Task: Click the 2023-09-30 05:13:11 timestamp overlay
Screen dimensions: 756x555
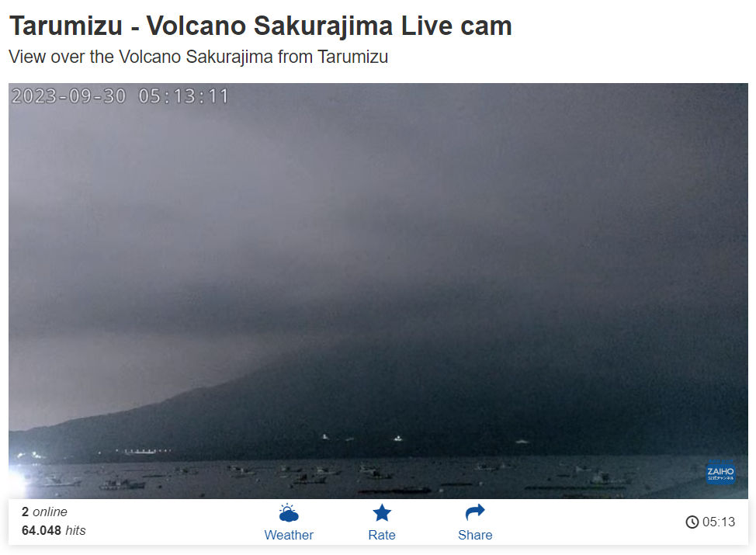Action: pyautogui.click(x=120, y=96)
